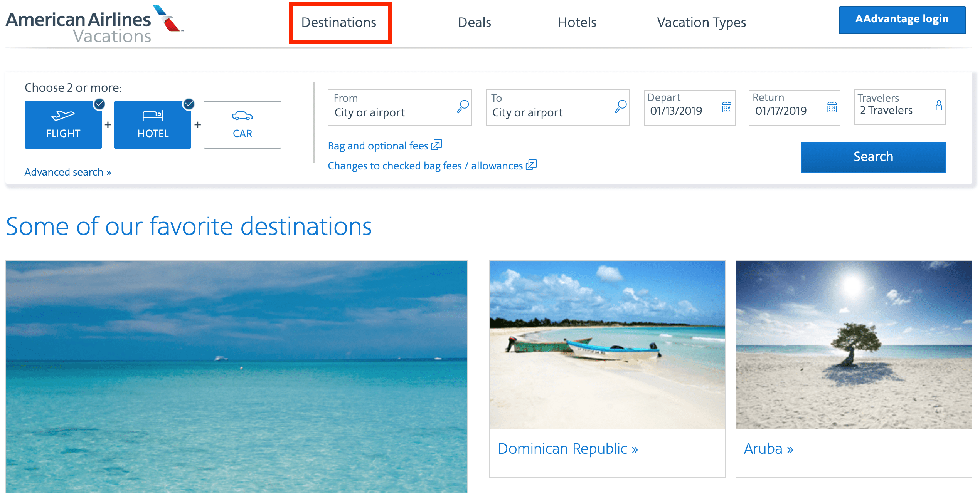Toggle off the Hotel selection
This screenshot has height=493, width=980.
tap(189, 103)
